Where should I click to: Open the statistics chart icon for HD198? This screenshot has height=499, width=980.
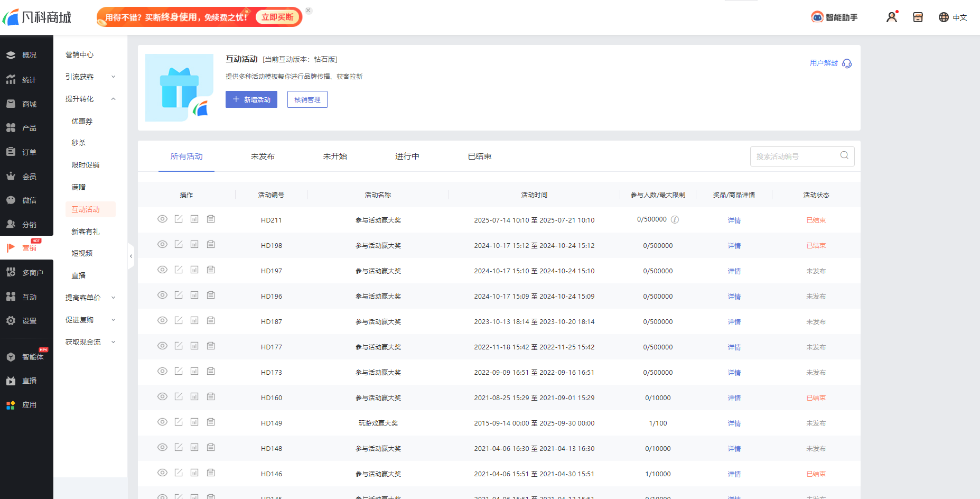point(194,244)
